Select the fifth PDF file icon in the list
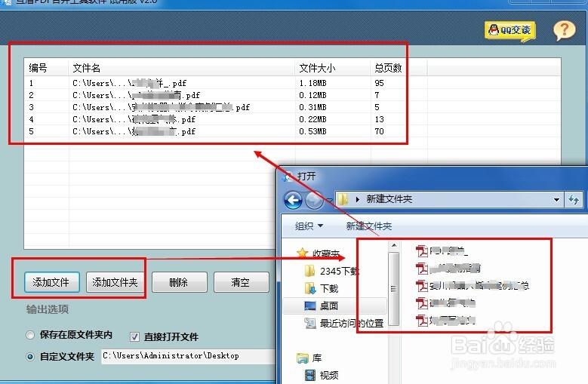Viewport: 588px width, 384px height. 422,321
